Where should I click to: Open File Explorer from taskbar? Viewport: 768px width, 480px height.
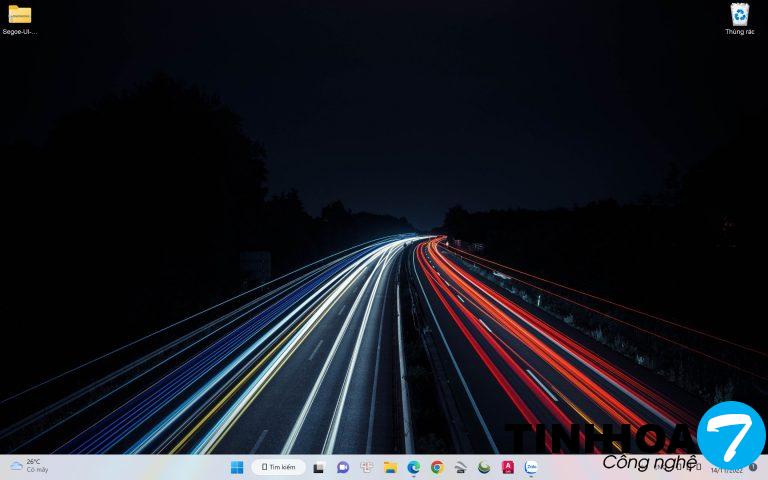pos(390,467)
